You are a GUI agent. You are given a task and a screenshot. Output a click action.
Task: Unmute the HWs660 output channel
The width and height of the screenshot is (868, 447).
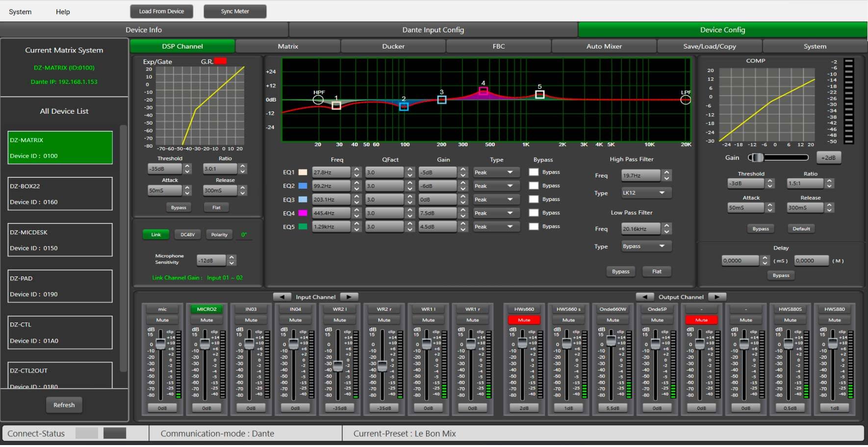524,320
